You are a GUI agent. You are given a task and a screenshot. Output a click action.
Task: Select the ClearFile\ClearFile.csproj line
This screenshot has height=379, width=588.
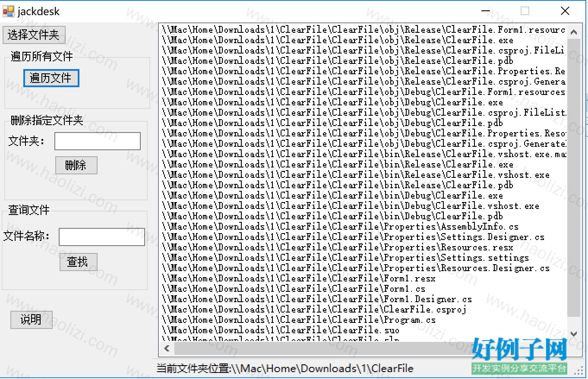click(315, 310)
